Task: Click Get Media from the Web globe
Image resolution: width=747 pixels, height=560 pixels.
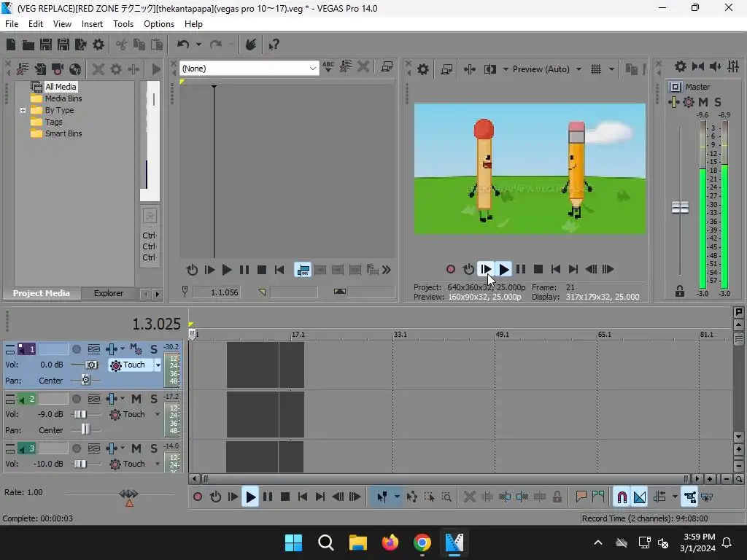Action: click(75, 69)
